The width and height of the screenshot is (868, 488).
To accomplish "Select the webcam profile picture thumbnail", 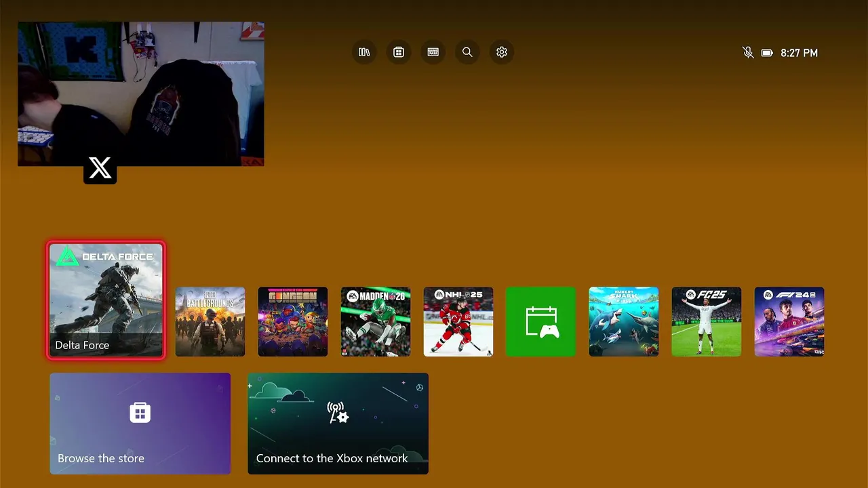I will click(141, 94).
